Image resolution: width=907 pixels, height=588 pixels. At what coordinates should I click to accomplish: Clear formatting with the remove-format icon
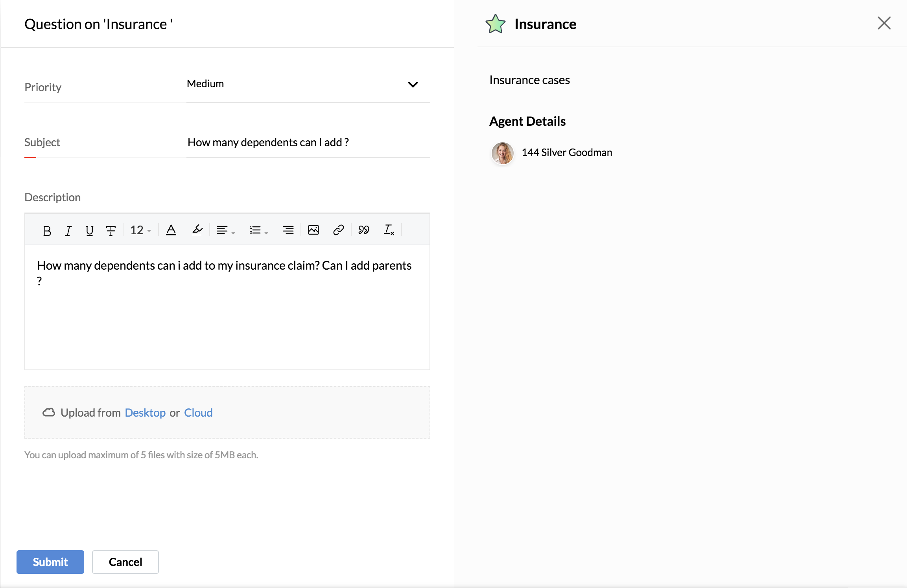[389, 230]
